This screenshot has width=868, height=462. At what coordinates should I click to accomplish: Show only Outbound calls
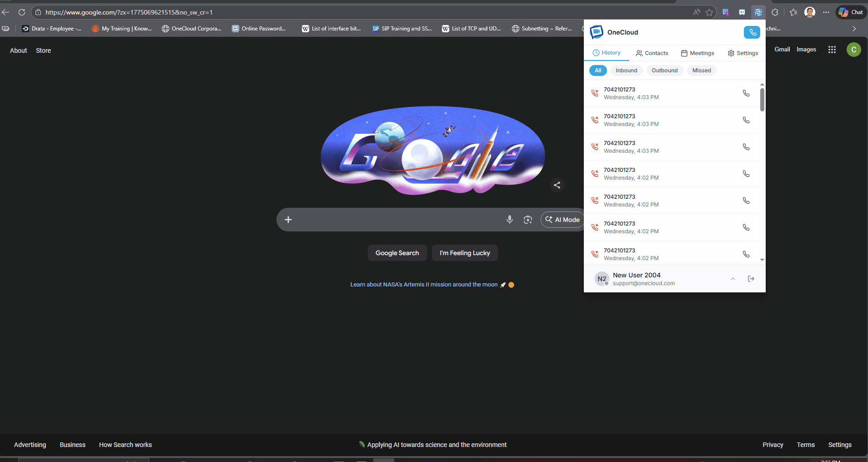coord(664,70)
